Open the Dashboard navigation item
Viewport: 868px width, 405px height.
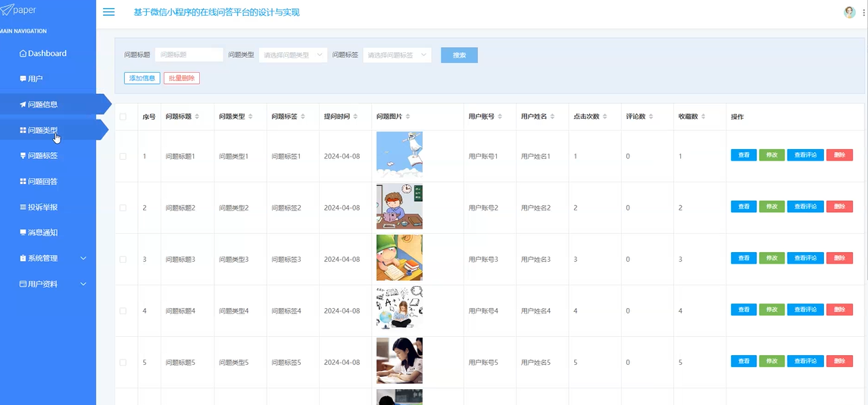tap(43, 53)
